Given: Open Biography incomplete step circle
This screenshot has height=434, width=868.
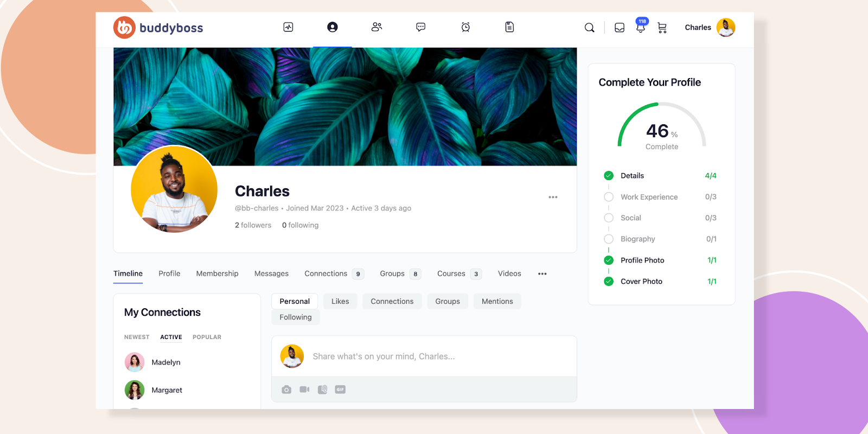Looking at the screenshot, I should (609, 239).
